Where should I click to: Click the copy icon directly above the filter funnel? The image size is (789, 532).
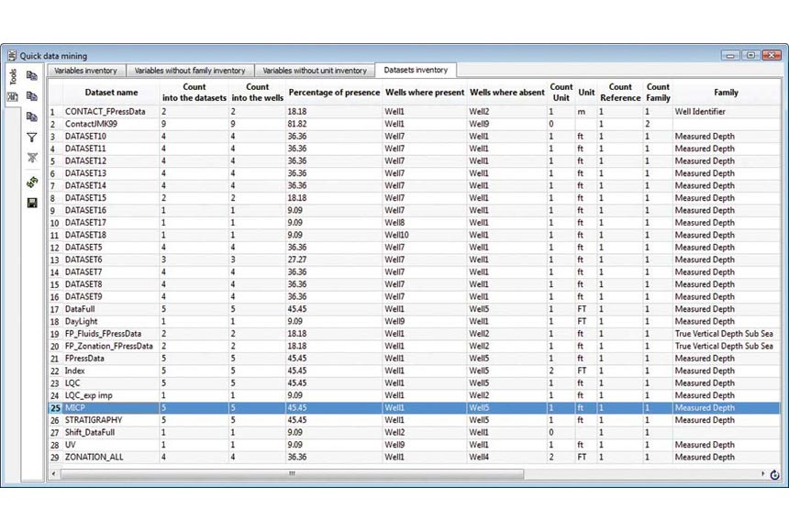click(32, 116)
